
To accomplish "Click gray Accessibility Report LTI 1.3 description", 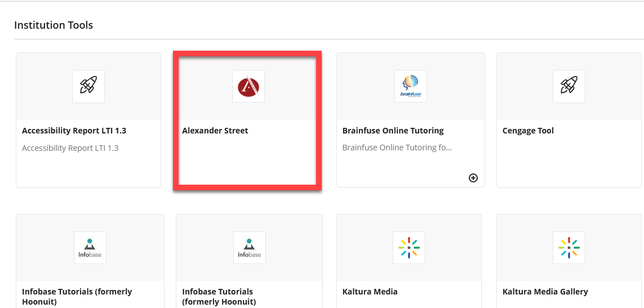I will (x=70, y=148).
